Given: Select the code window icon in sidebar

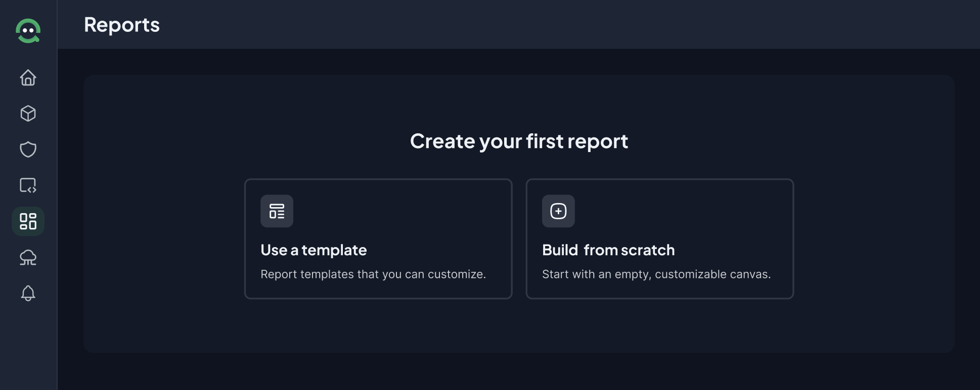Looking at the screenshot, I should pos(28,185).
